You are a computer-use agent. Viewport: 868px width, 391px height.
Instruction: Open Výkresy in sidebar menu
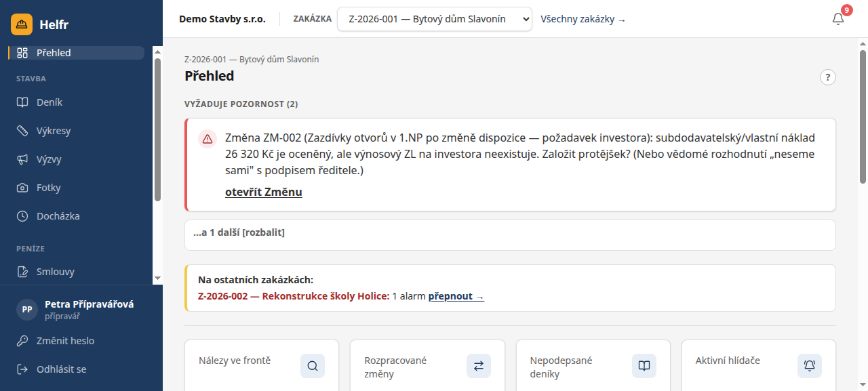click(x=77, y=131)
